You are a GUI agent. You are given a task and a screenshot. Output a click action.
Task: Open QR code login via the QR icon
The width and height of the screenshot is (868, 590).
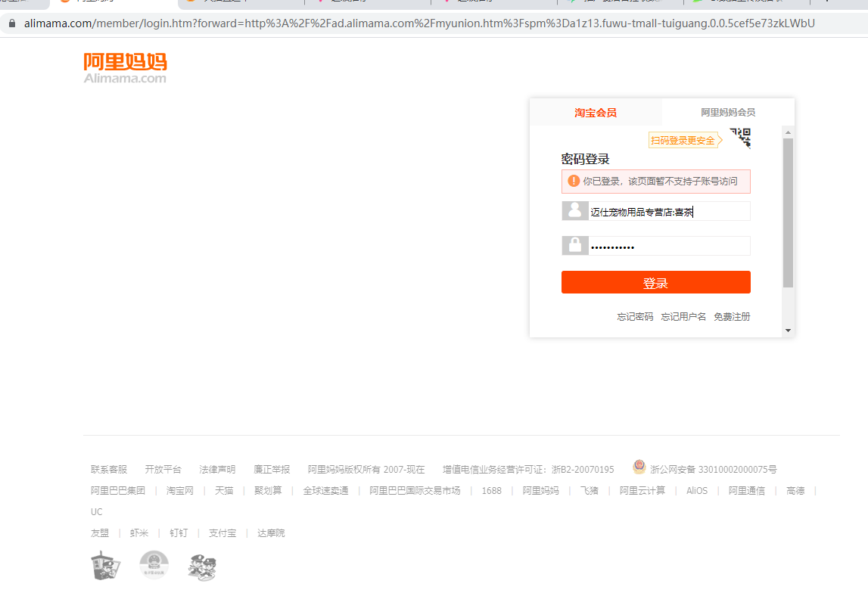[x=740, y=138]
